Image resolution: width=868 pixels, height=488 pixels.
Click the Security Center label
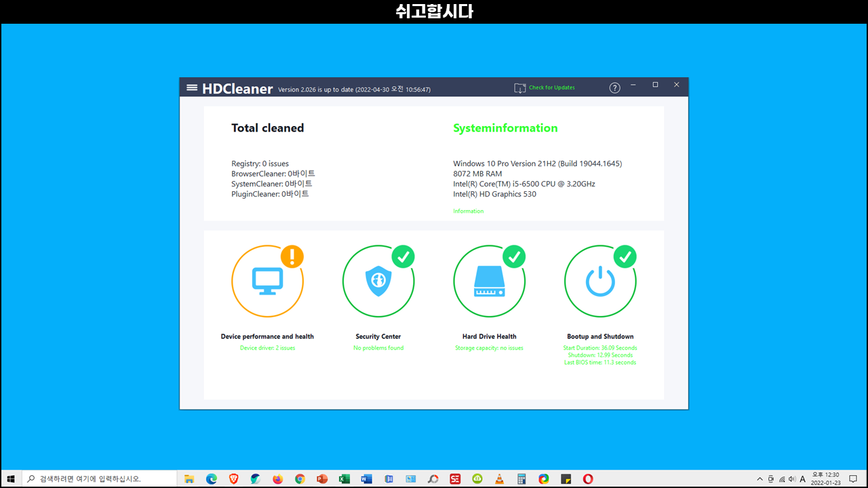click(x=378, y=336)
